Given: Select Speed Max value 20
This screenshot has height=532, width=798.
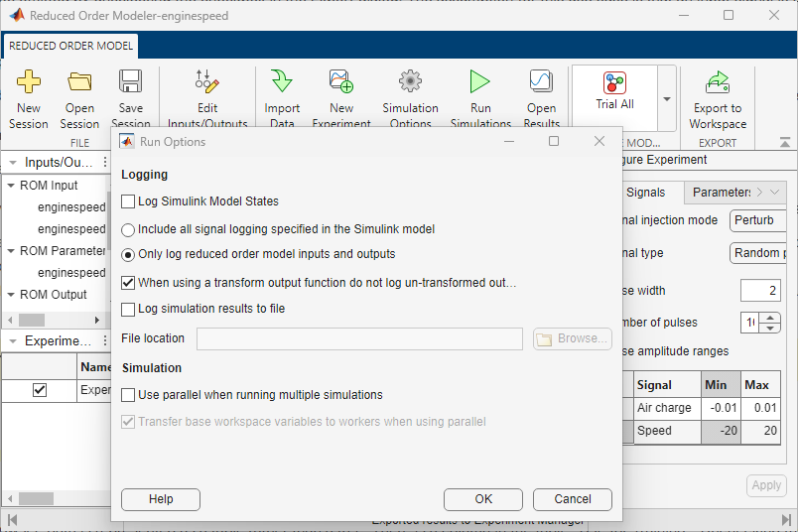Looking at the screenshot, I should click(x=760, y=431).
